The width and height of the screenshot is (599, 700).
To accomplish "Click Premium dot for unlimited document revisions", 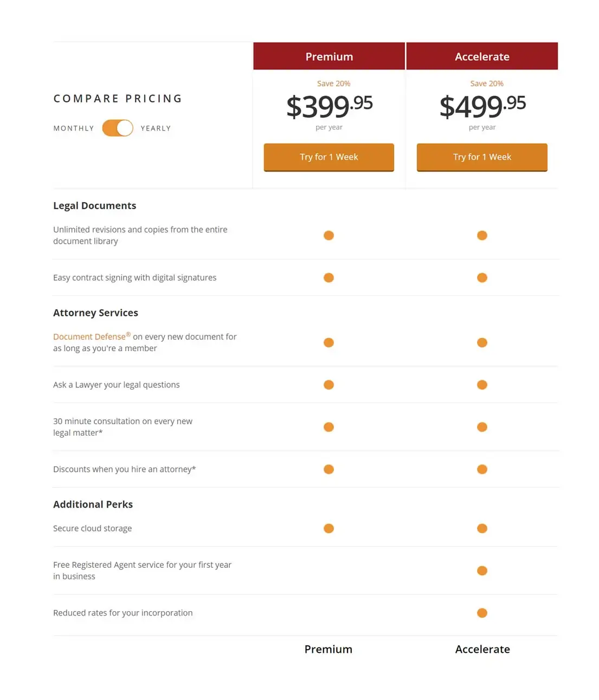I will 329,235.
